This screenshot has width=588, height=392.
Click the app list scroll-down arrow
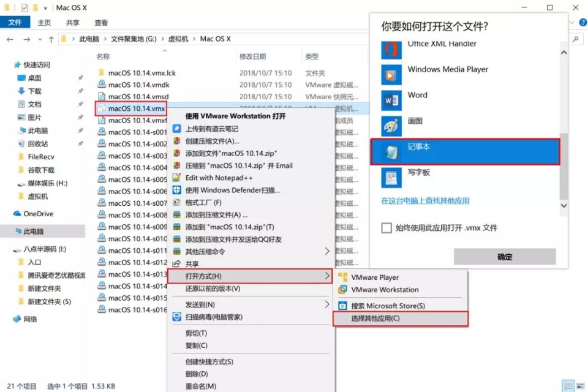pos(563,206)
